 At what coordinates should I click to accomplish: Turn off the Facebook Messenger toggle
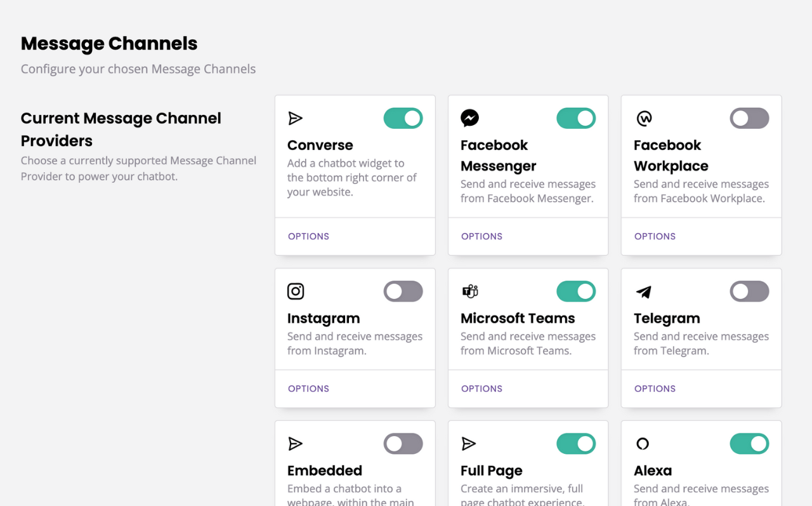(x=576, y=118)
